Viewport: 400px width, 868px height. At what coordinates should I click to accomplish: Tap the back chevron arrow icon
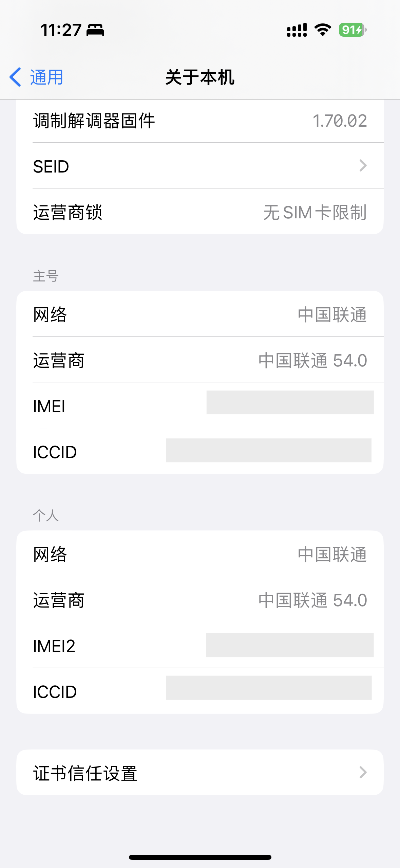coord(15,77)
